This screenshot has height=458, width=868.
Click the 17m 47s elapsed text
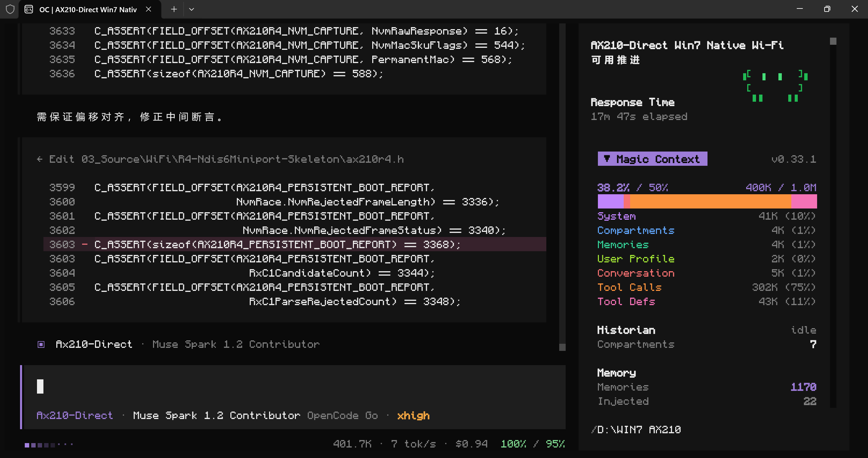[x=639, y=116]
